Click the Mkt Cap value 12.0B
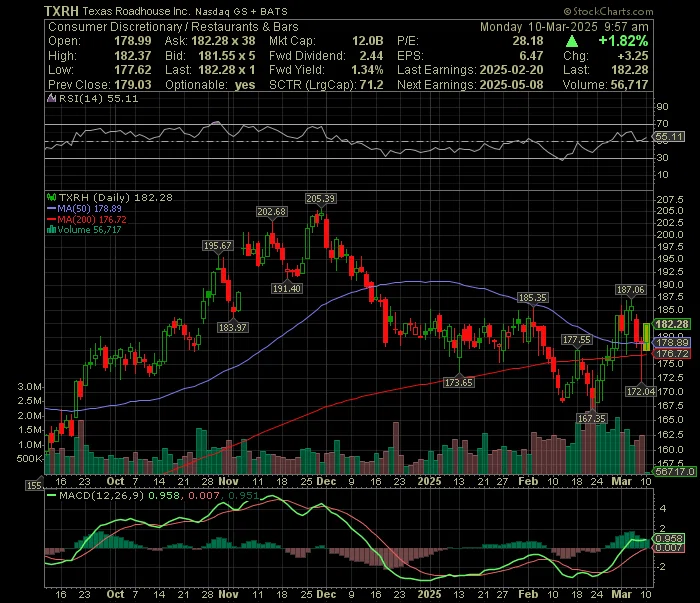This screenshot has width=700, height=603. (368, 41)
